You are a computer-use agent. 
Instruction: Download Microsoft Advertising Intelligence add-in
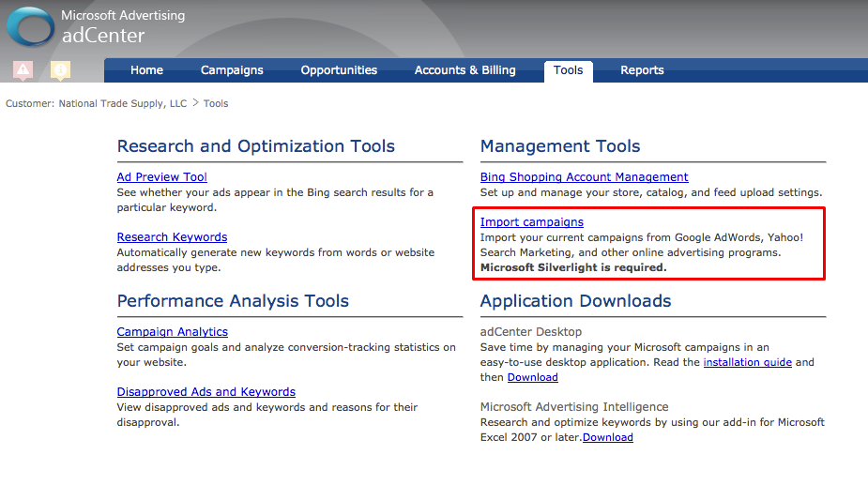tap(608, 437)
